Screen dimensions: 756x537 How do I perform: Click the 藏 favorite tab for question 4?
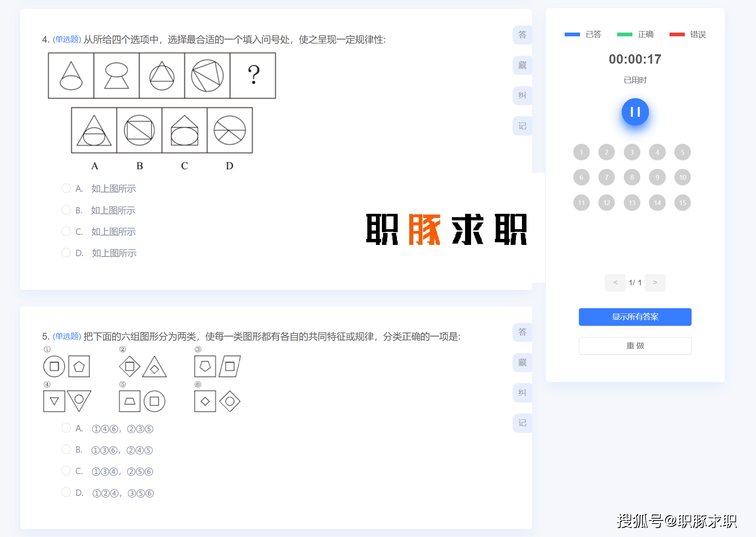(522, 65)
